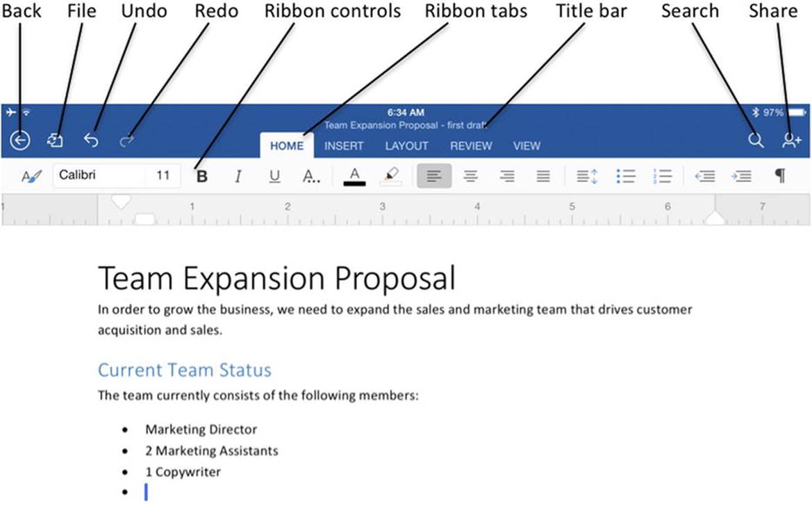The width and height of the screenshot is (812, 506).
Task: Pick font color with black underline
Action: point(355,177)
